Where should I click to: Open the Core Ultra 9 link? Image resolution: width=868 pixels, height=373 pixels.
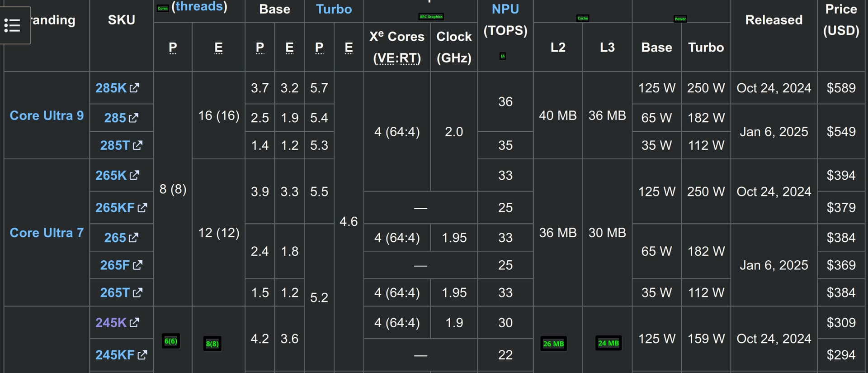[x=47, y=115]
